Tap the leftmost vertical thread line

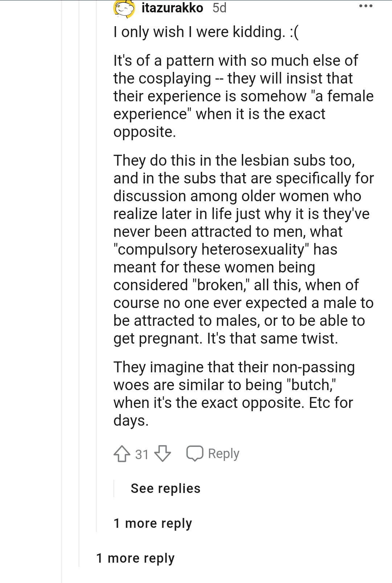pos(62,291)
